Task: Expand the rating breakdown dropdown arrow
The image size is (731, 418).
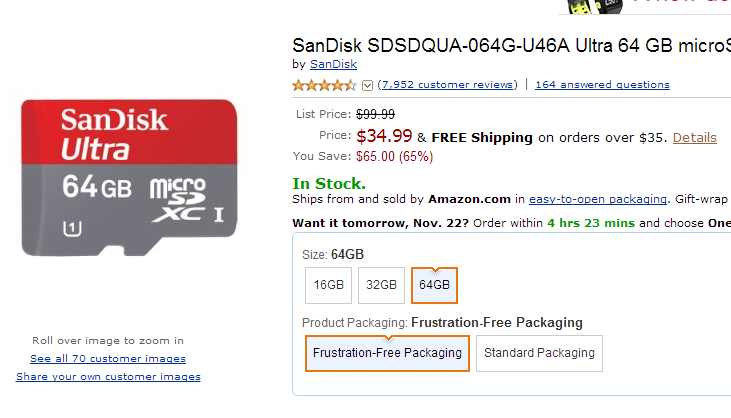Action: 367,85
